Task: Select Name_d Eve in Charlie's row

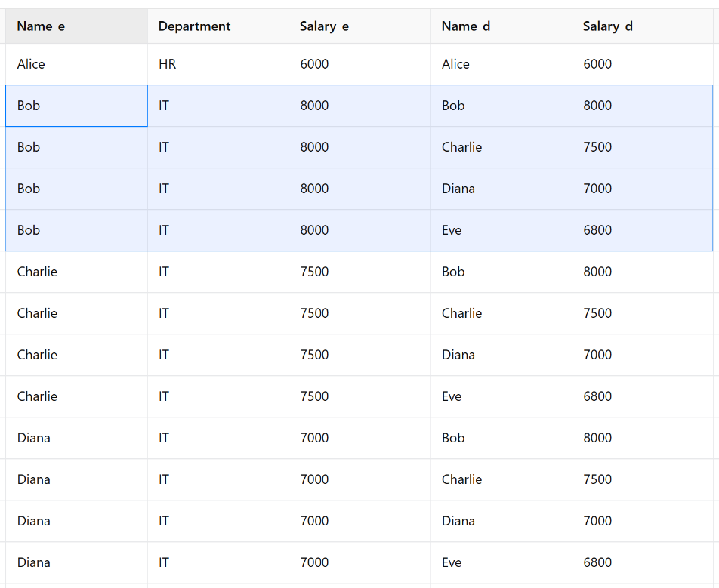Action: click(501, 396)
